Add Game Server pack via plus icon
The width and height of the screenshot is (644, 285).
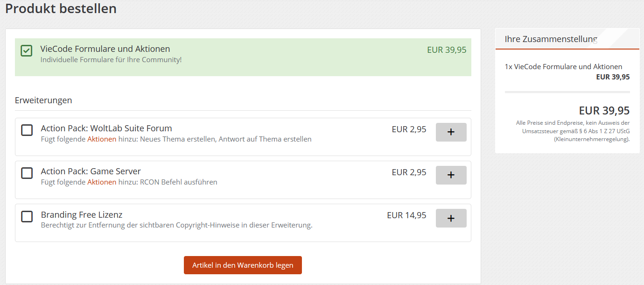click(451, 175)
